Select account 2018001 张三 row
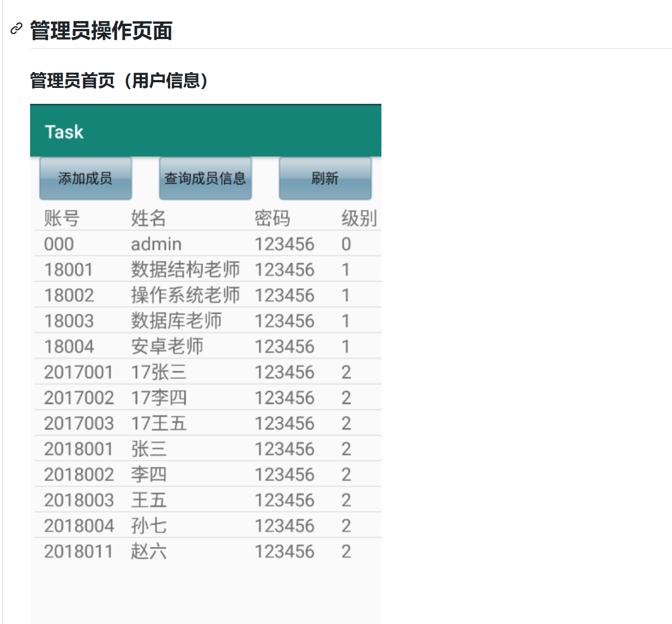The image size is (672, 624). click(x=170, y=448)
